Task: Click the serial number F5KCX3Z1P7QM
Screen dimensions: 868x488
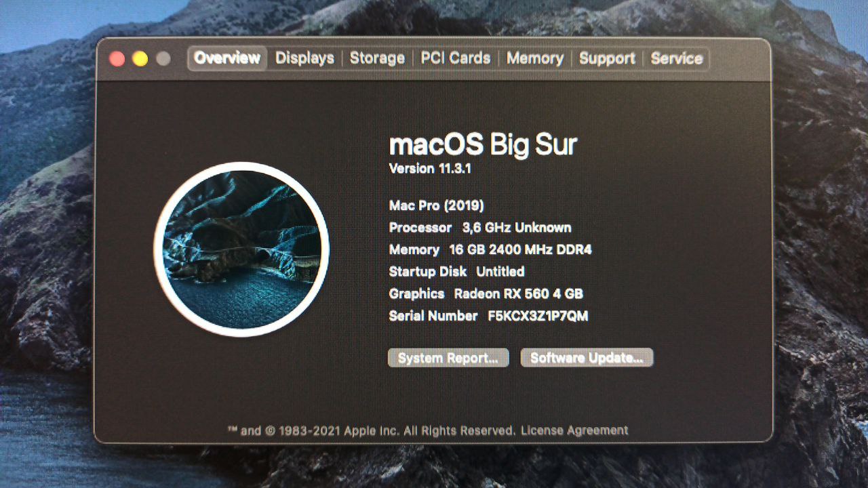Action: (538, 316)
